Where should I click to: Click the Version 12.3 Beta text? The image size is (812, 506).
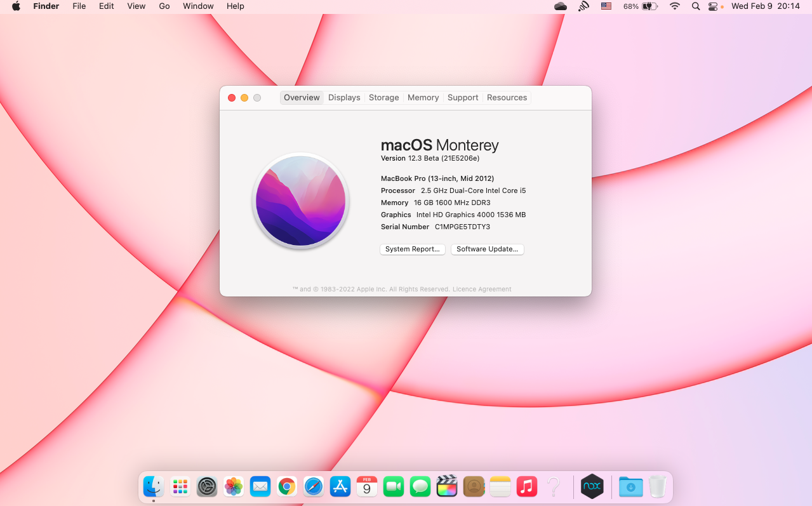[x=430, y=158]
